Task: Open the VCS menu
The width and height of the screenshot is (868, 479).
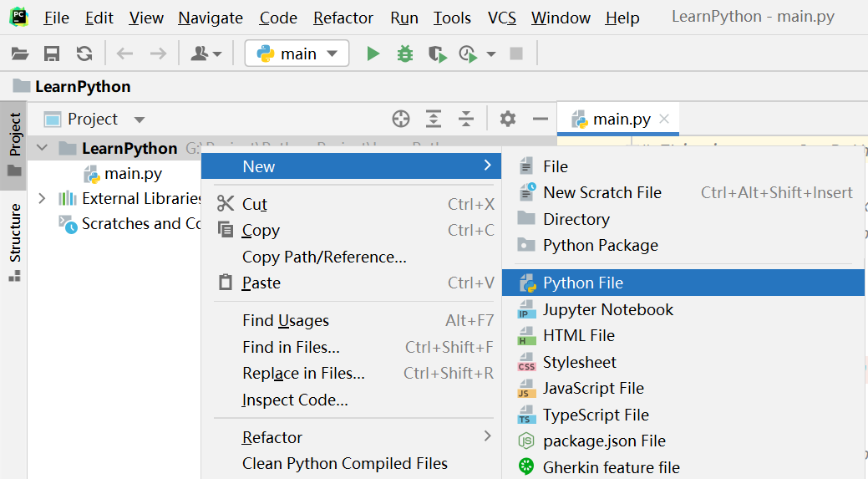Action: pyautogui.click(x=501, y=18)
